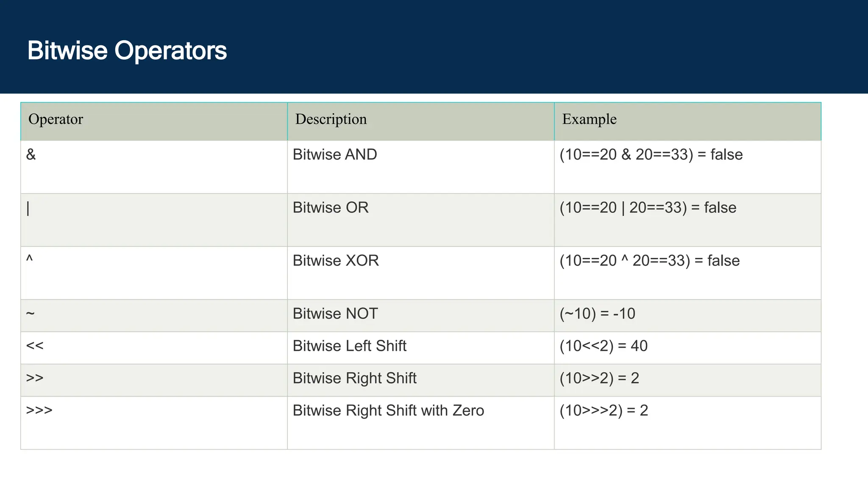Click the "Bitwise Operators" slide title

click(x=127, y=51)
